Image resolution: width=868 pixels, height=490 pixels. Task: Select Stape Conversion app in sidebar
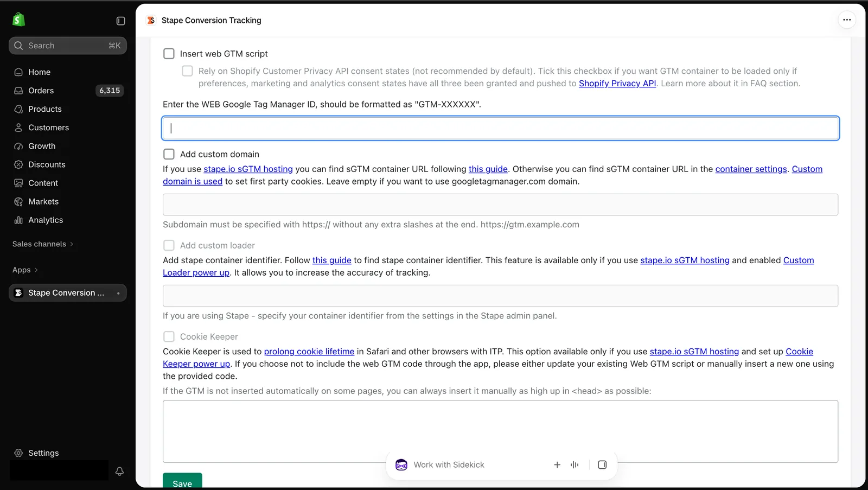(x=68, y=293)
